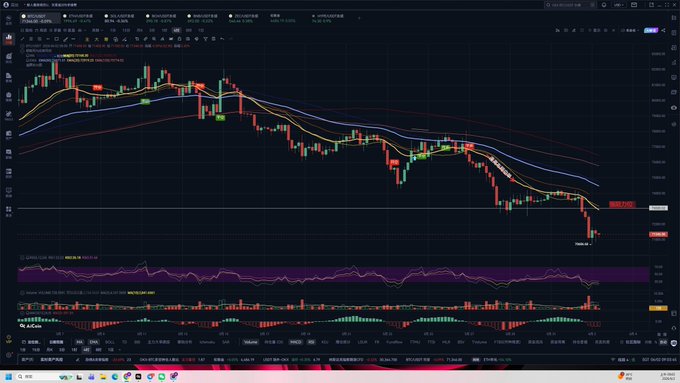This screenshot has height=383, width=680.
Task: Switch to the SOL/USDT ticker tab
Action: pos(119,18)
